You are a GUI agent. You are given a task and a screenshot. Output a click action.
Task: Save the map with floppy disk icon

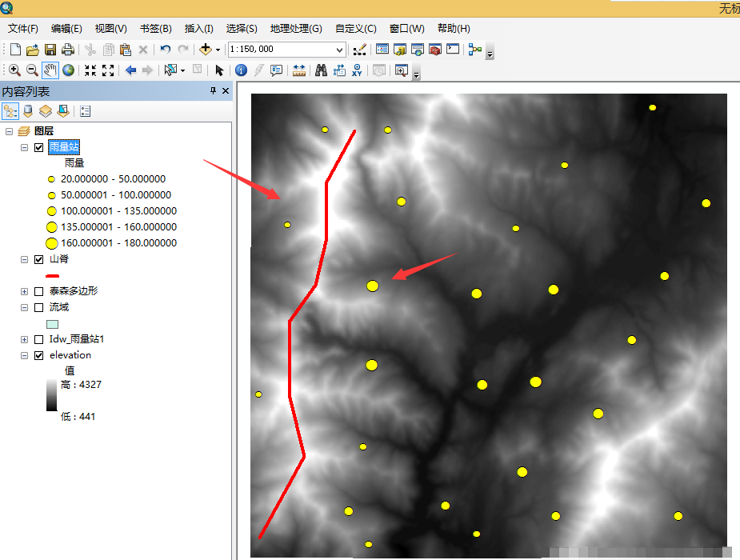point(50,50)
